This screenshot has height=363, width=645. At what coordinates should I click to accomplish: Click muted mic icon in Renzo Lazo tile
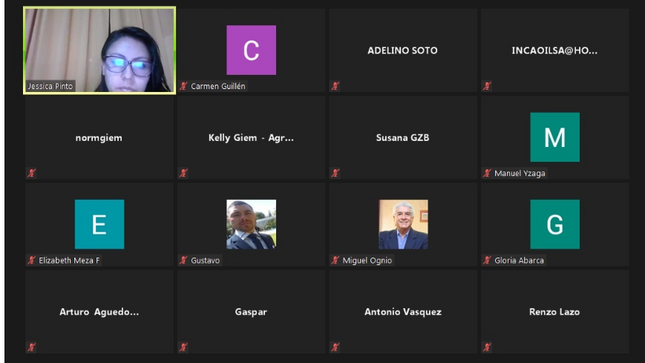tap(487, 347)
